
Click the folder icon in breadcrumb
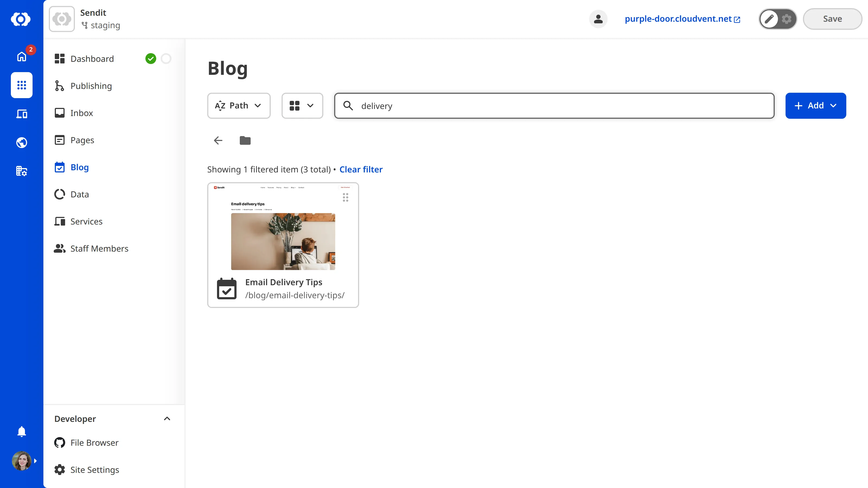pyautogui.click(x=245, y=140)
